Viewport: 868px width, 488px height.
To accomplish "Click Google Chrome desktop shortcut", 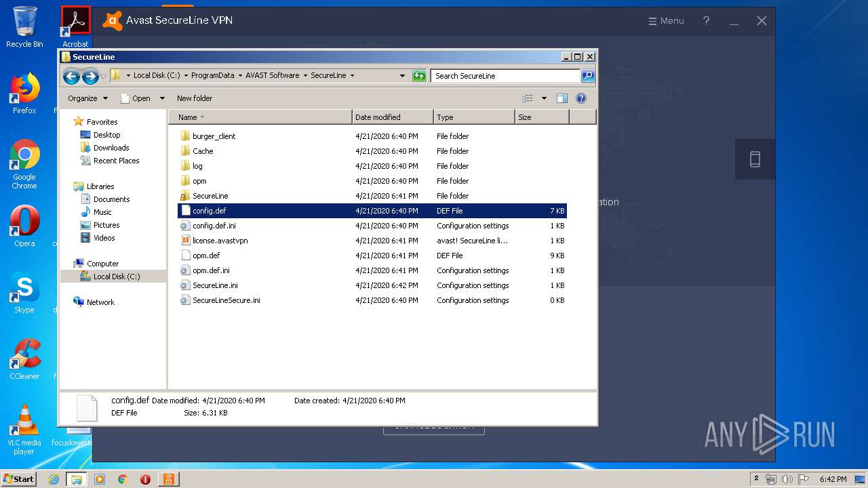I will click(24, 165).
